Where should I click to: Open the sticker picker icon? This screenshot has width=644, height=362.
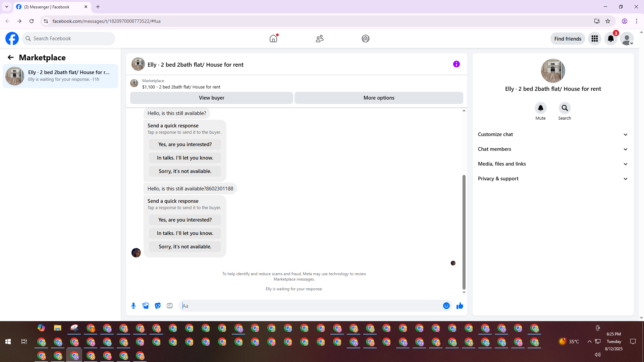tap(158, 306)
